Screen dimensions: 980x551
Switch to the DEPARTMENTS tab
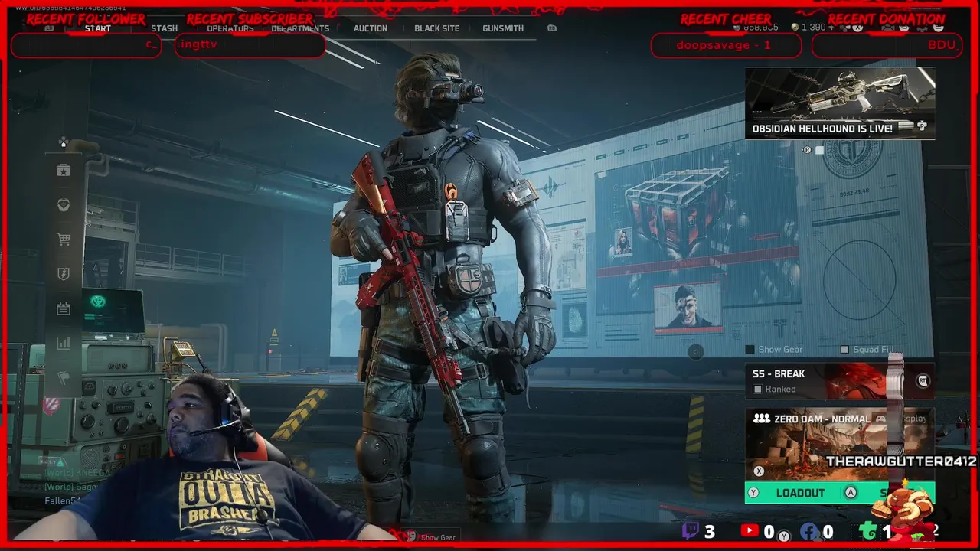[300, 28]
